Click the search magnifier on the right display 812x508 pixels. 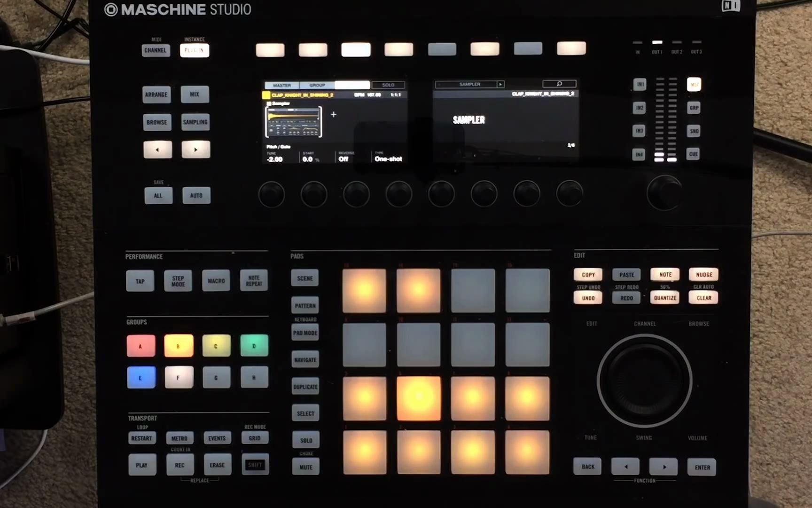point(559,84)
